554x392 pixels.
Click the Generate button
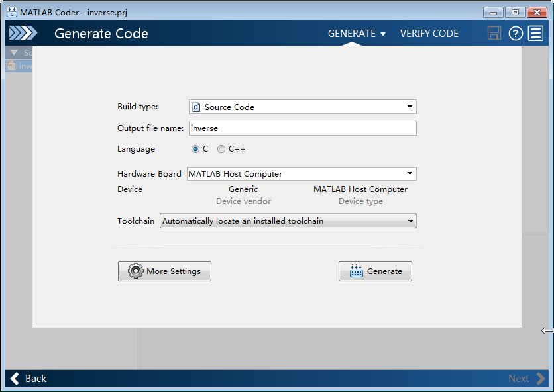pyautogui.click(x=375, y=271)
